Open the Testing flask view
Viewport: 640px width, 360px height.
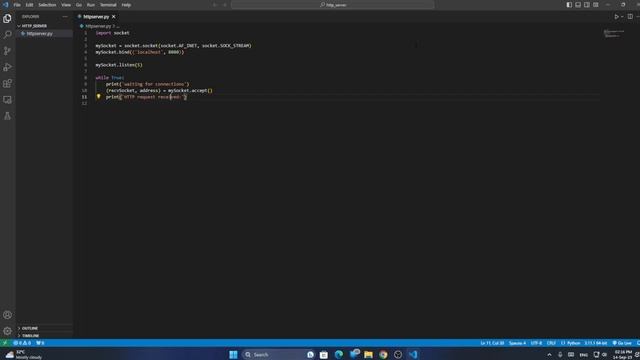coord(7,116)
